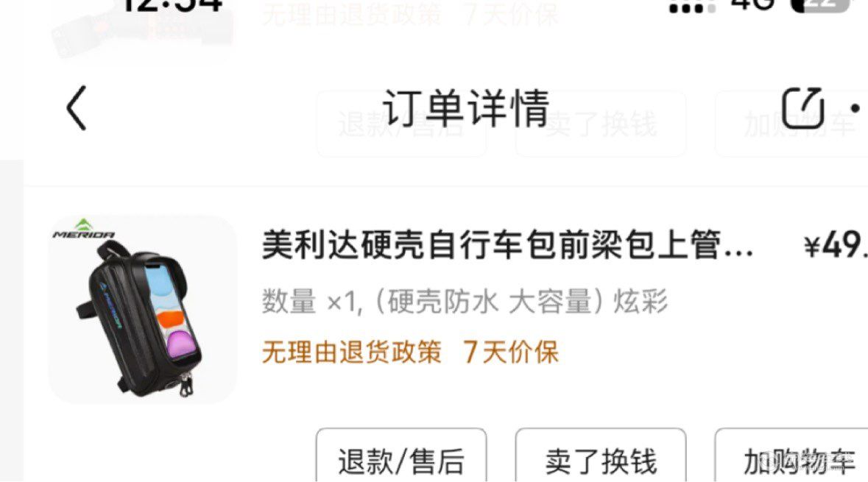Tap the 卖了换钱 button
This screenshot has height=482, width=868.
point(601,456)
